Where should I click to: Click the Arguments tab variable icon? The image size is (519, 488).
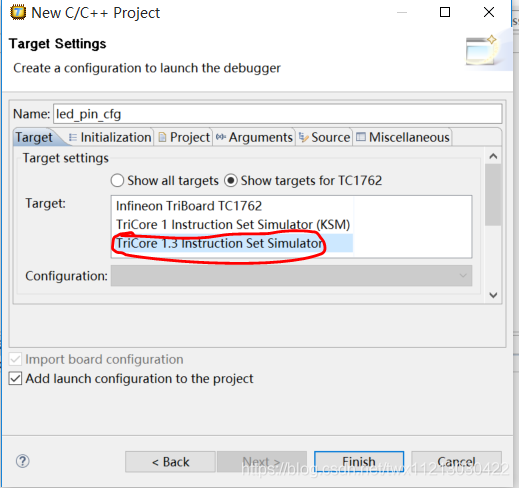(221, 137)
